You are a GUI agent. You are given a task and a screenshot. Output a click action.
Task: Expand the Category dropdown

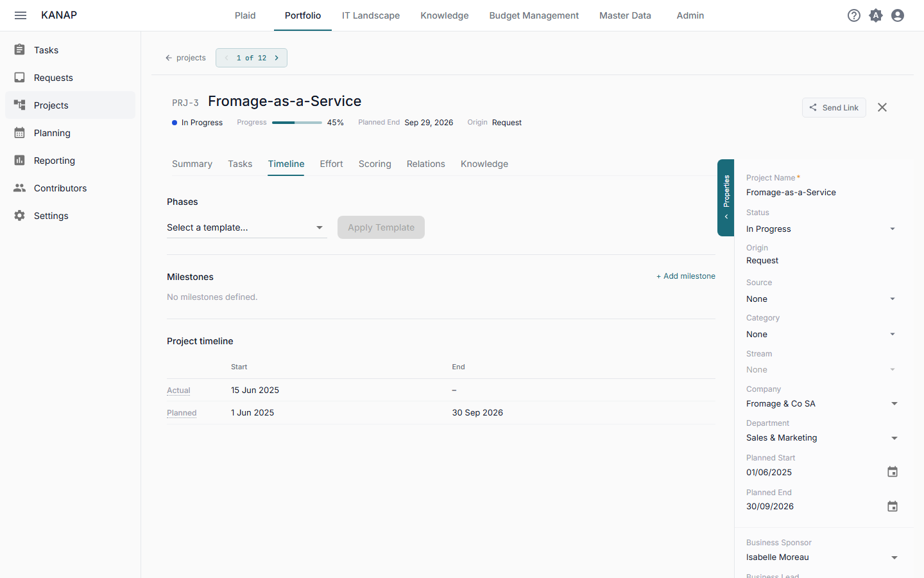click(x=821, y=335)
